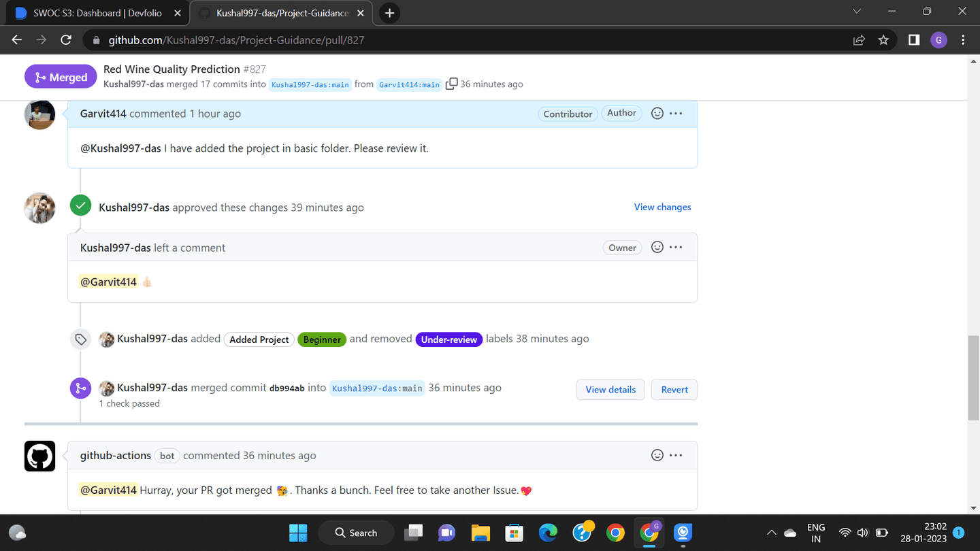980x551 pixels.
Task: Go back in browser history
Action: point(17,40)
